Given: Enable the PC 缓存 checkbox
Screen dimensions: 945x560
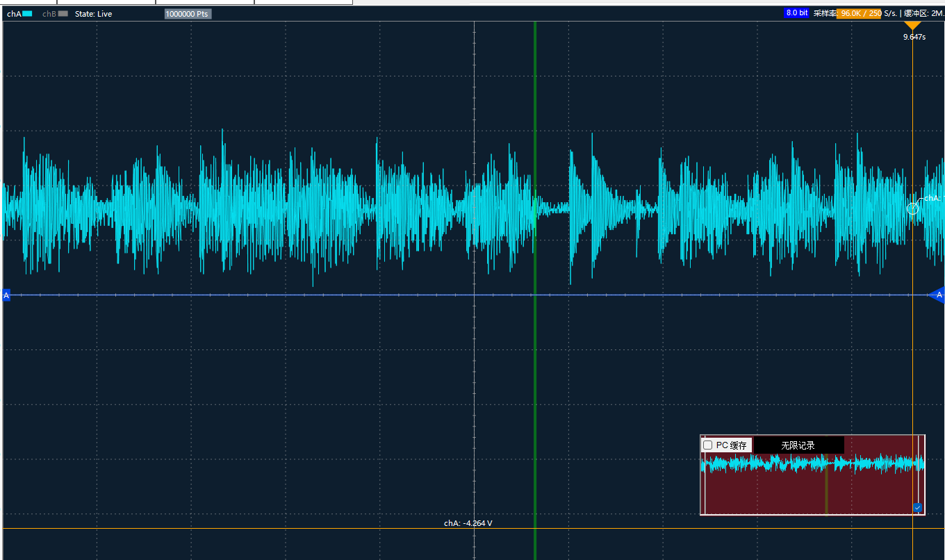Looking at the screenshot, I should coord(708,445).
